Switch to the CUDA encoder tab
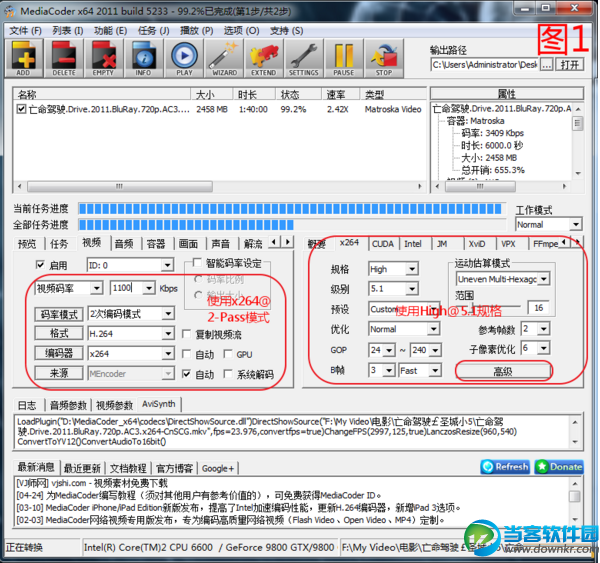The width and height of the screenshot is (600, 563). coord(383,244)
